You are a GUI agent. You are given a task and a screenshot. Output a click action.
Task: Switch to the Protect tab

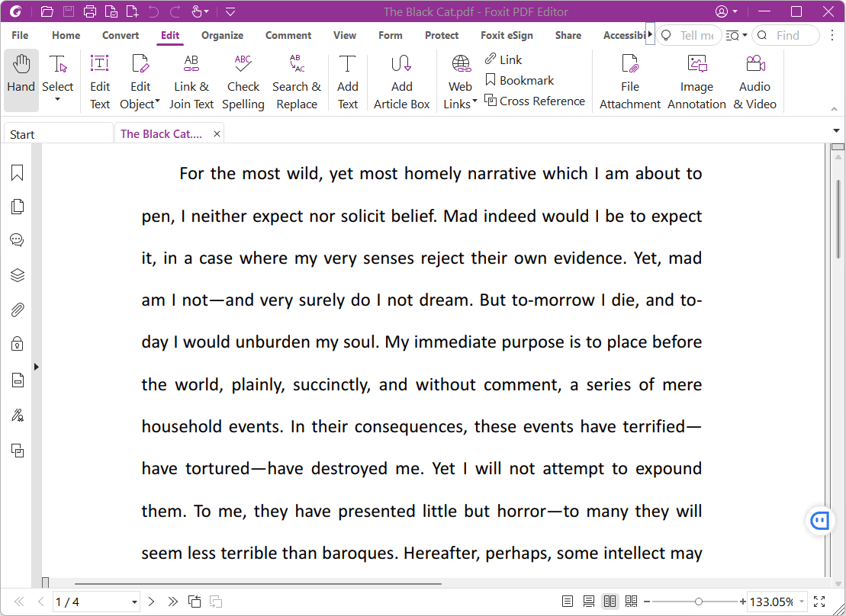442,35
